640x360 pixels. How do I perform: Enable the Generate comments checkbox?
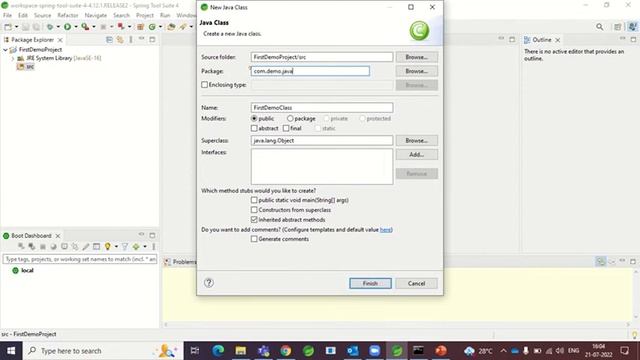(254, 239)
